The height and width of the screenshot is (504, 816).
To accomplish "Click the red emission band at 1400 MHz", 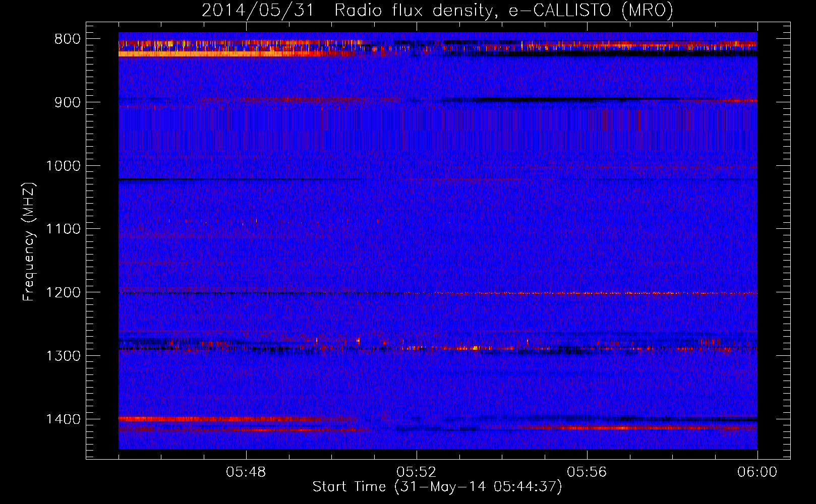I will [x=237, y=419].
